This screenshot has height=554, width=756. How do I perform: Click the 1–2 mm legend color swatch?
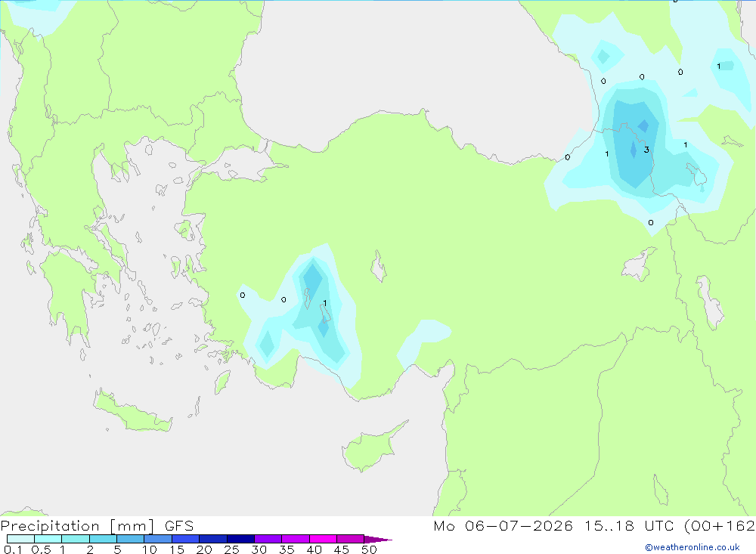[x=76, y=539]
